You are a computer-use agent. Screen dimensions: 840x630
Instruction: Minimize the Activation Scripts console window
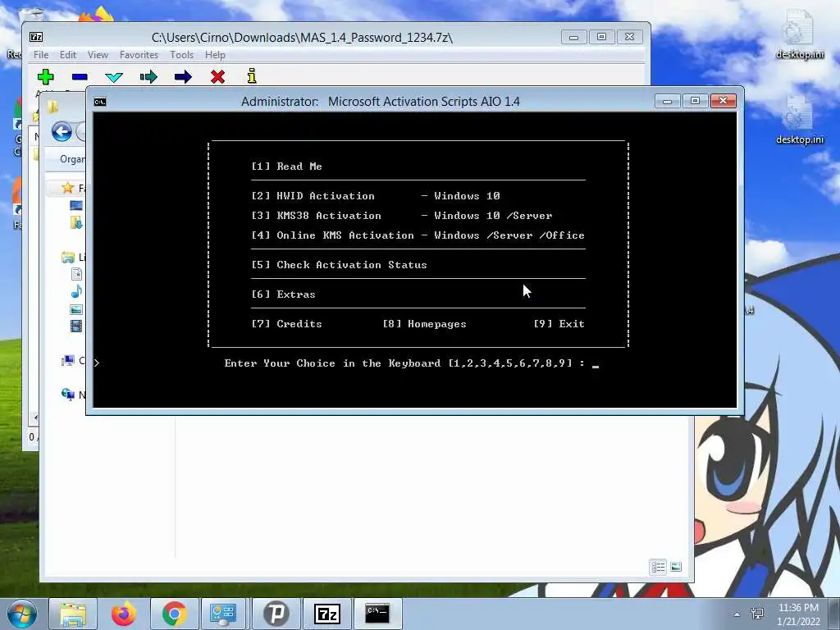667,101
